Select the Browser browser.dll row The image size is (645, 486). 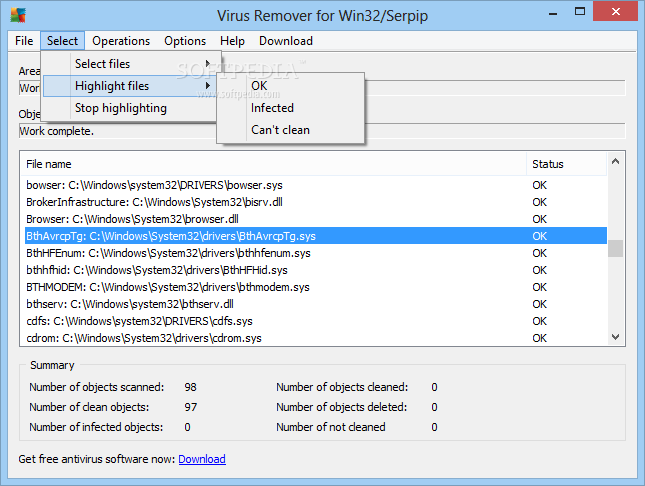(316, 219)
